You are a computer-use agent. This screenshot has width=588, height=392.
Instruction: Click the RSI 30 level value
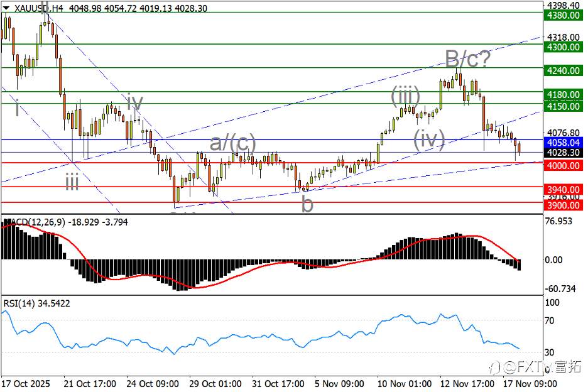(550, 352)
